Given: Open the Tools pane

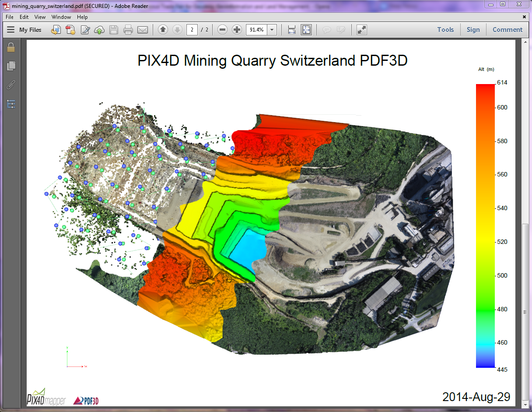Looking at the screenshot, I should pyautogui.click(x=445, y=30).
